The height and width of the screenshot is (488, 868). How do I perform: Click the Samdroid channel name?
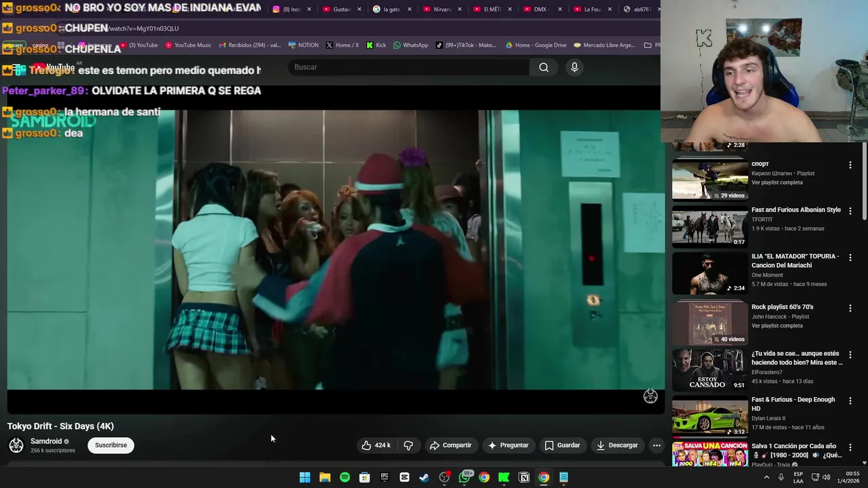[x=46, y=441]
